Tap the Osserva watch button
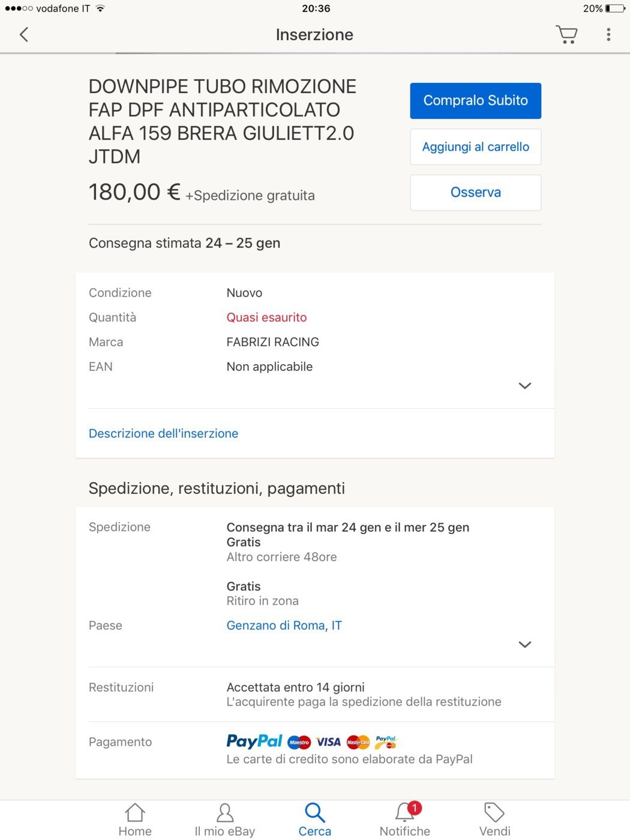The image size is (630, 840). coord(475,193)
